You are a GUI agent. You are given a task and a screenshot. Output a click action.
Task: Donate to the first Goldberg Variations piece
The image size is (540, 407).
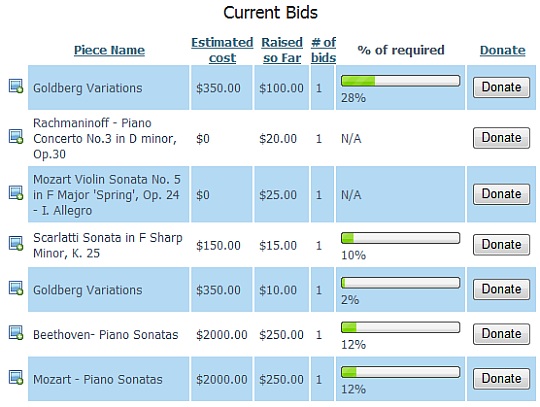coord(501,87)
